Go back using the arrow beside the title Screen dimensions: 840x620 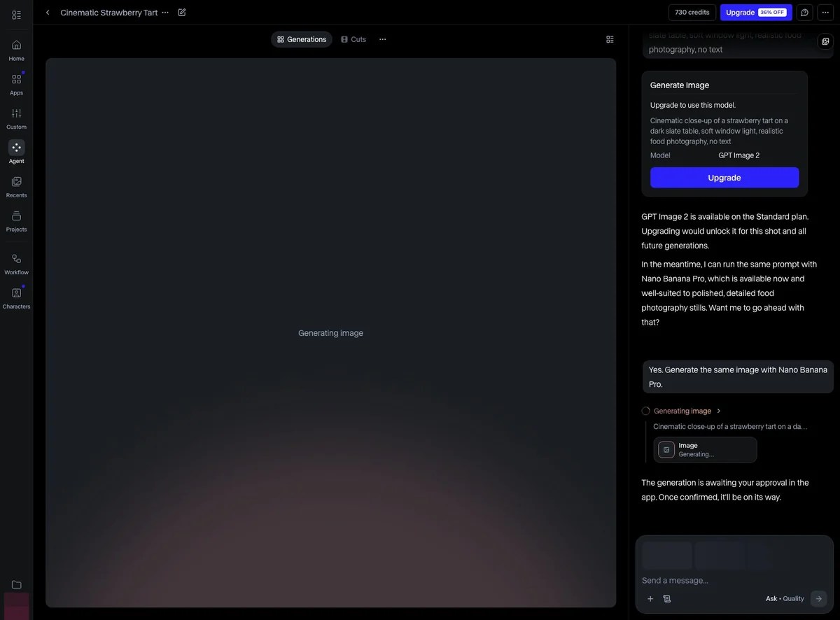point(48,13)
